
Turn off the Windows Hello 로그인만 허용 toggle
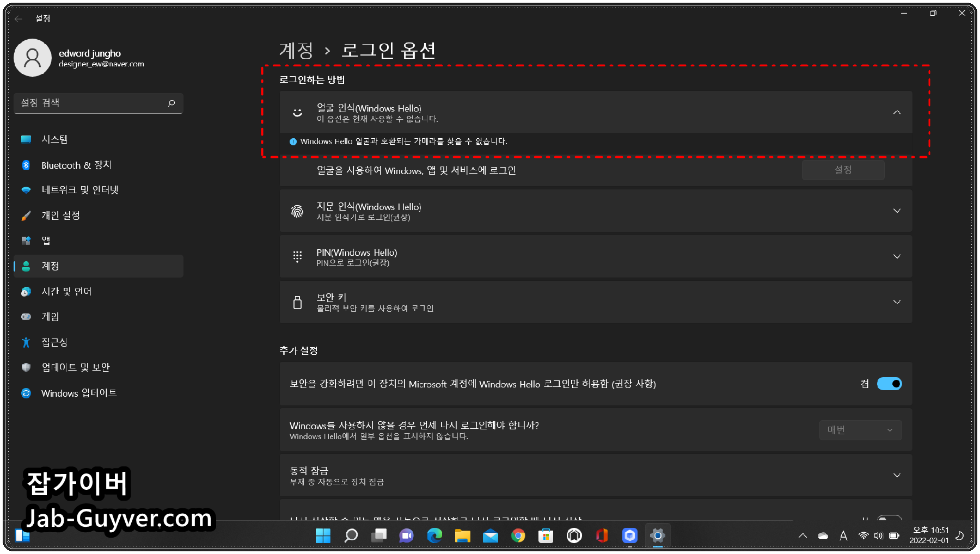889,384
